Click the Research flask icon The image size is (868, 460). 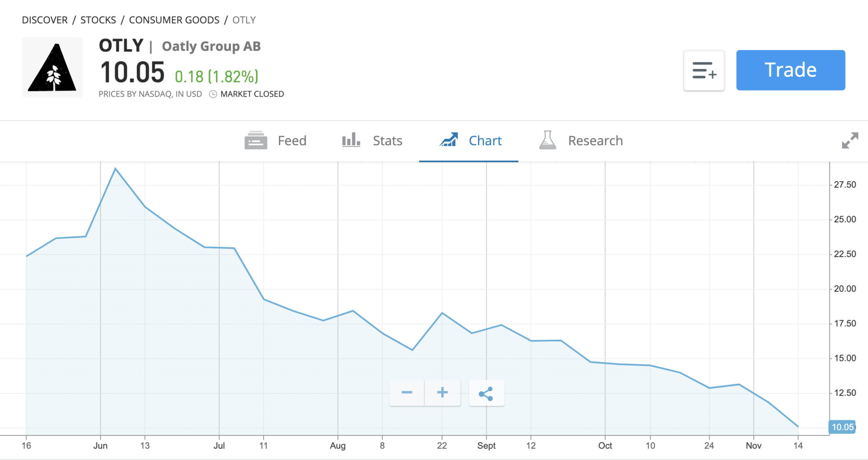pyautogui.click(x=548, y=140)
